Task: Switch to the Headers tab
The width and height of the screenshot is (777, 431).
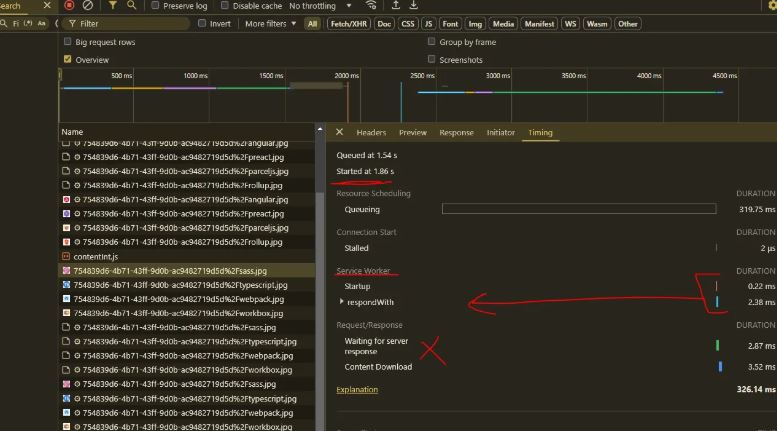Action: [371, 132]
